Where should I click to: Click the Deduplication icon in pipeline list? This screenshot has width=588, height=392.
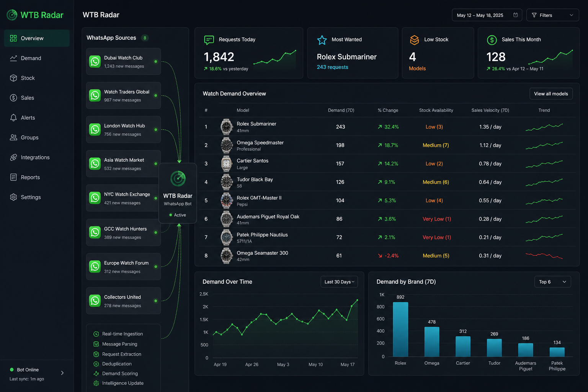[x=96, y=364]
